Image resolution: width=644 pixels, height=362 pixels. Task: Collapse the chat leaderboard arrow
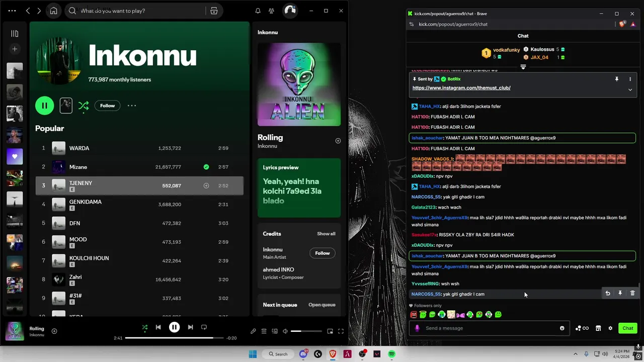[x=523, y=67]
